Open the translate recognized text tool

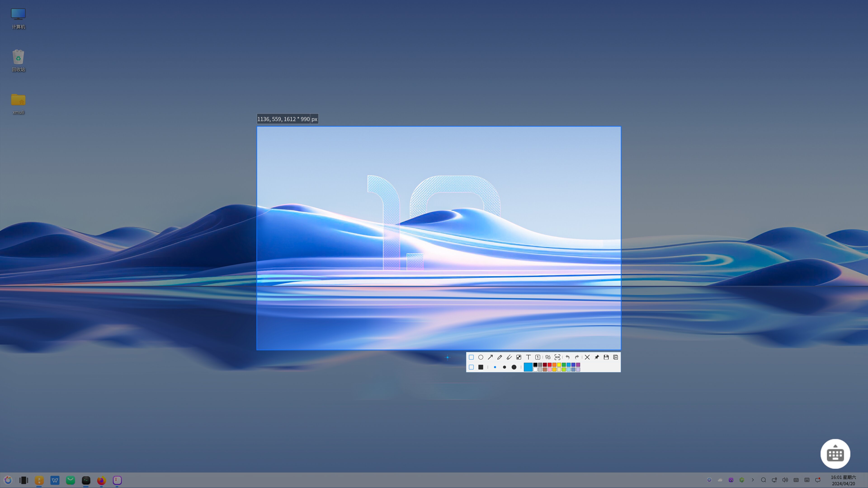coord(548,357)
